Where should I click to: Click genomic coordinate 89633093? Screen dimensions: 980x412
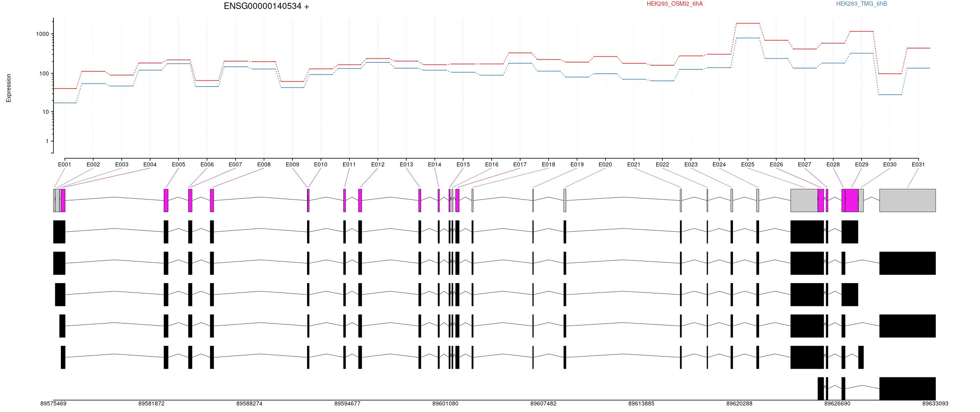pyautogui.click(x=935, y=403)
